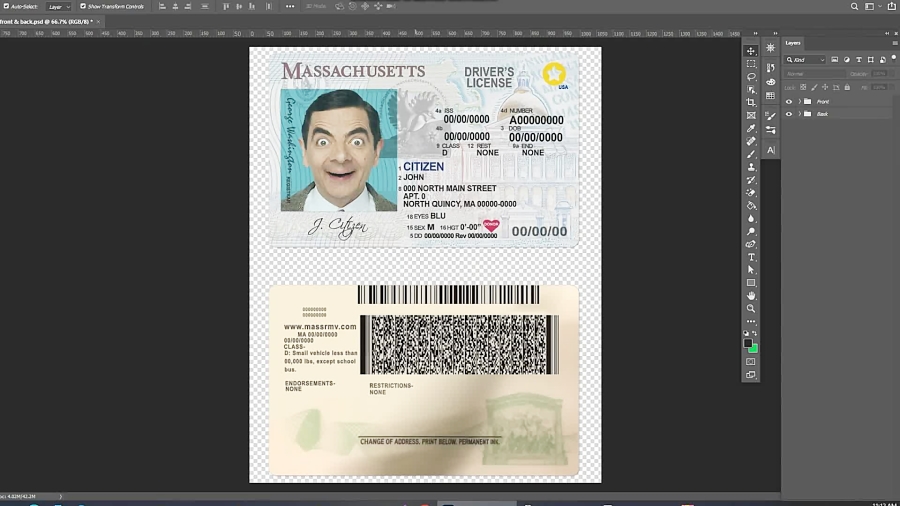Select the History Brush tool
Screen dimensions: 900x506
coord(751,180)
